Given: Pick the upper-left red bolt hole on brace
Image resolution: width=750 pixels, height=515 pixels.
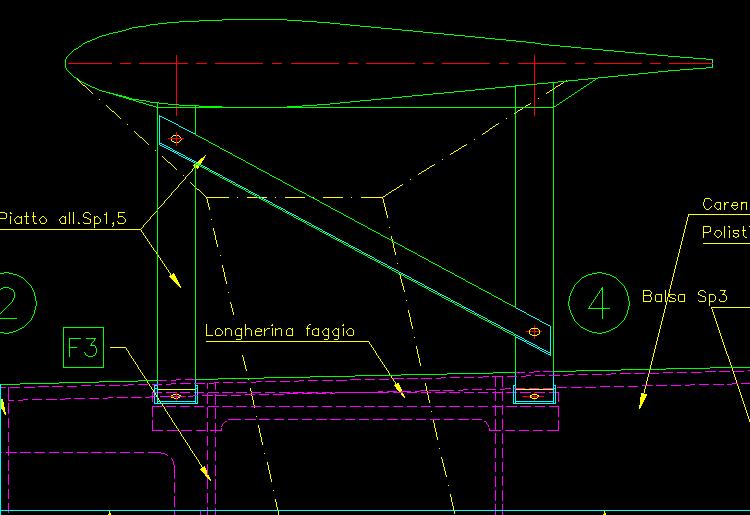Looking at the screenshot, I should tap(176, 138).
